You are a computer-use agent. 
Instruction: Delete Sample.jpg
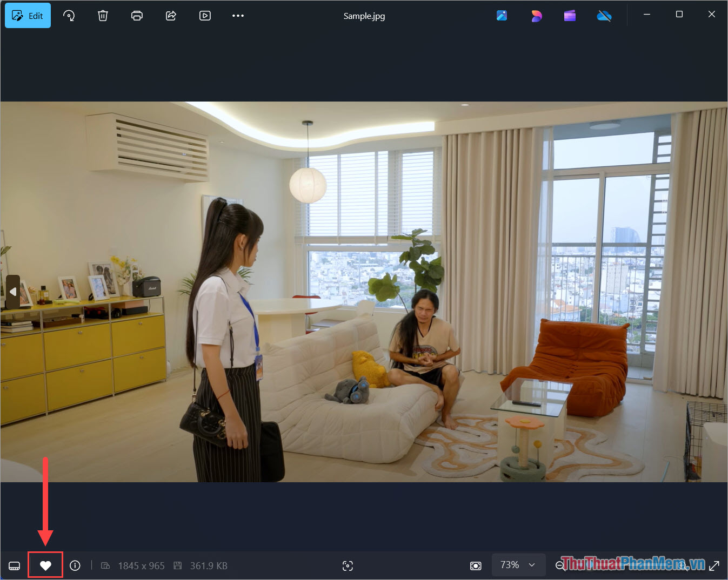(103, 15)
